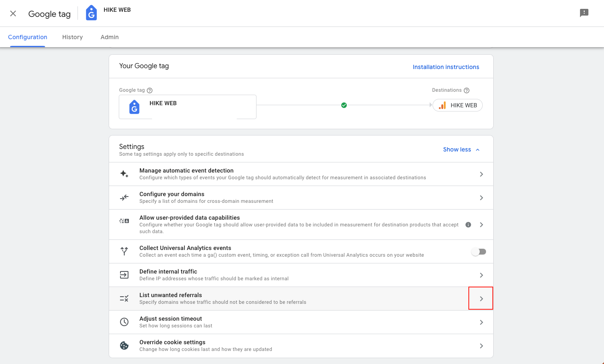Open Define internal traffic setting
The width and height of the screenshot is (604, 364).
coord(301,275)
